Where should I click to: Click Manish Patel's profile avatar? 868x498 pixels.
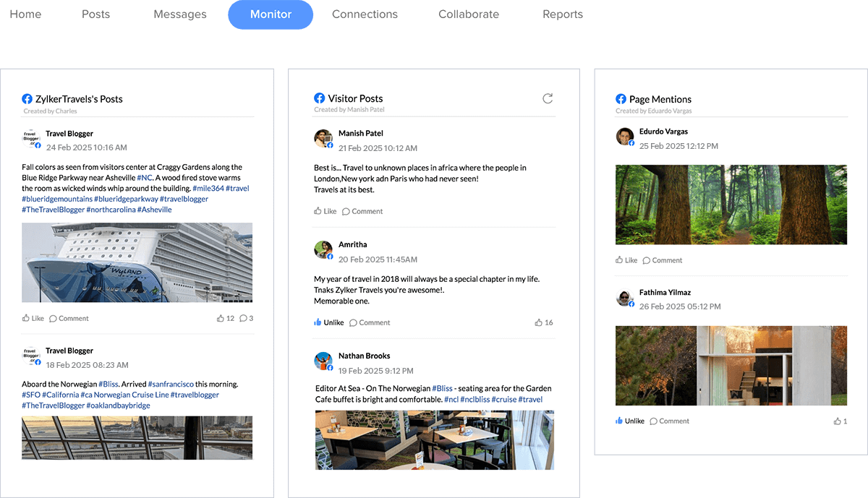(323, 139)
